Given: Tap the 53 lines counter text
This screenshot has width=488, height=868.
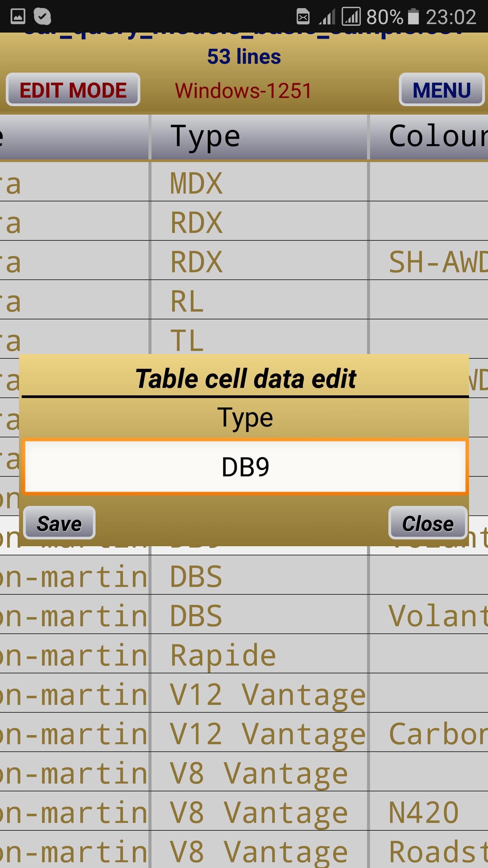Looking at the screenshot, I should pyautogui.click(x=244, y=56).
